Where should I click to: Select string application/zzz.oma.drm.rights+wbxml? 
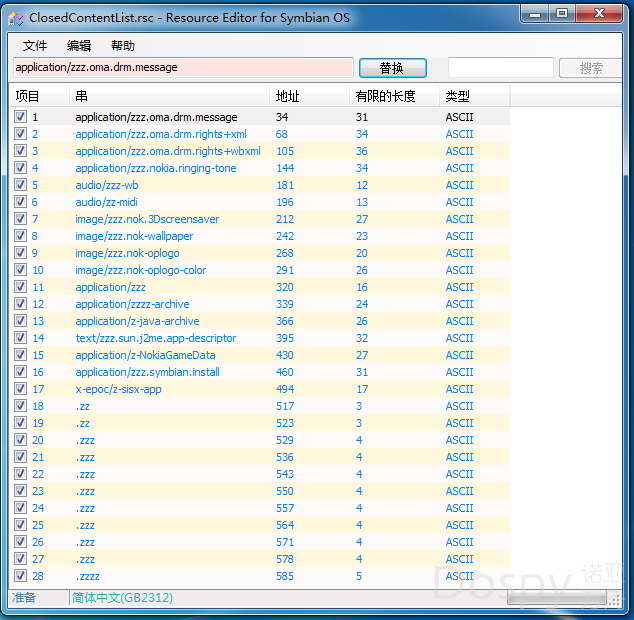click(x=168, y=151)
